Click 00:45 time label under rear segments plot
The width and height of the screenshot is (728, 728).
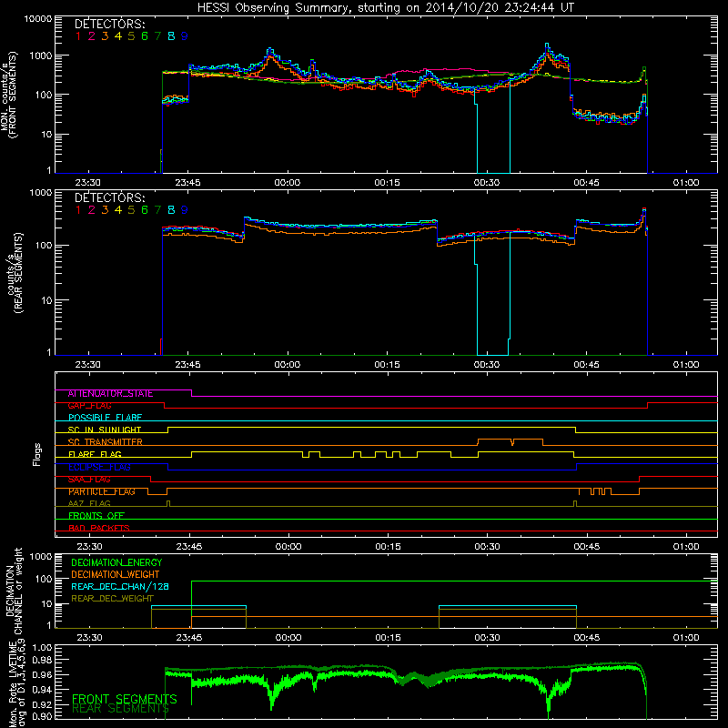586,365
